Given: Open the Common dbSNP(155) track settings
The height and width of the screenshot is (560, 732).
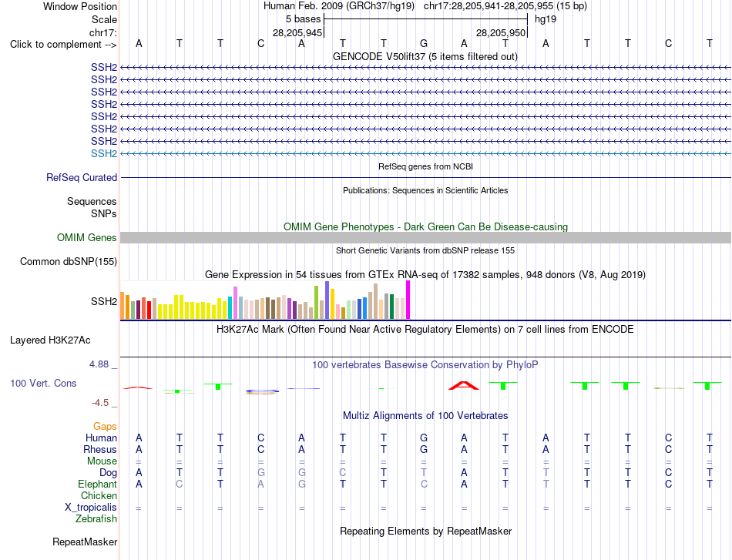Looking at the screenshot, I should click(69, 261).
